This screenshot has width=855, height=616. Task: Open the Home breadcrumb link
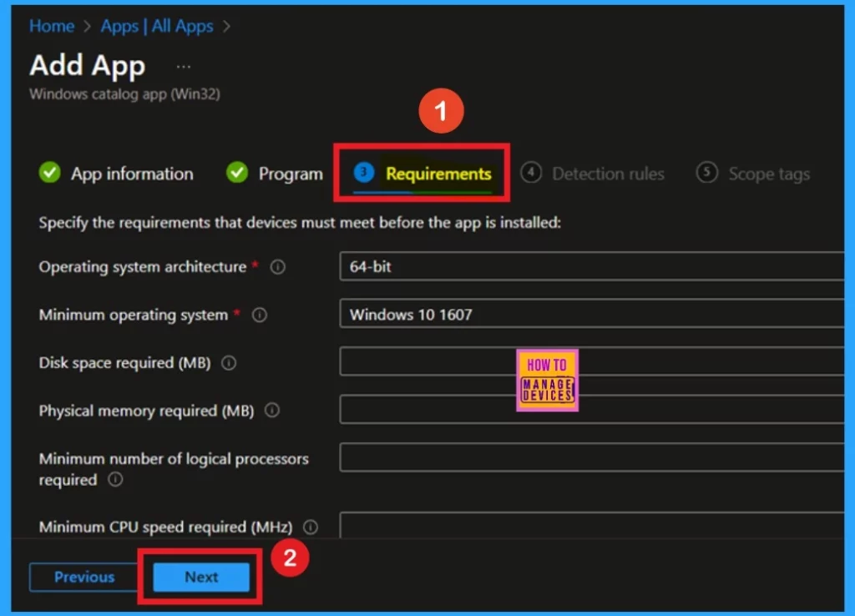tap(52, 26)
